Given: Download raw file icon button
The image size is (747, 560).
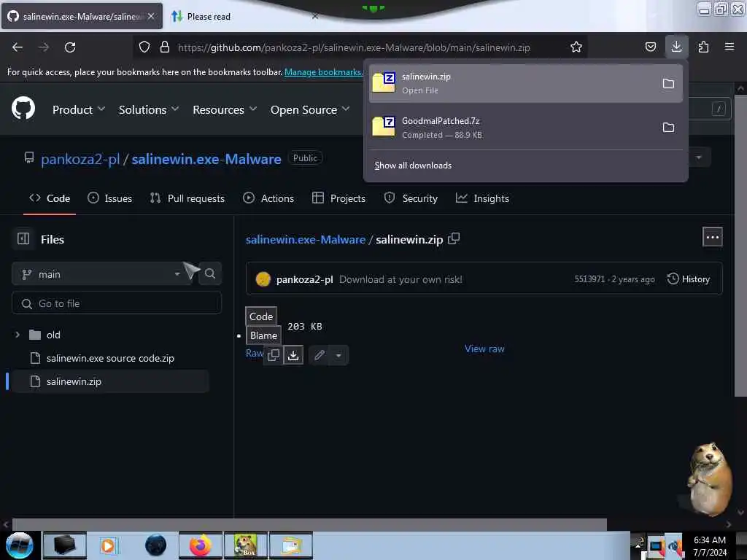Looking at the screenshot, I should point(293,355).
